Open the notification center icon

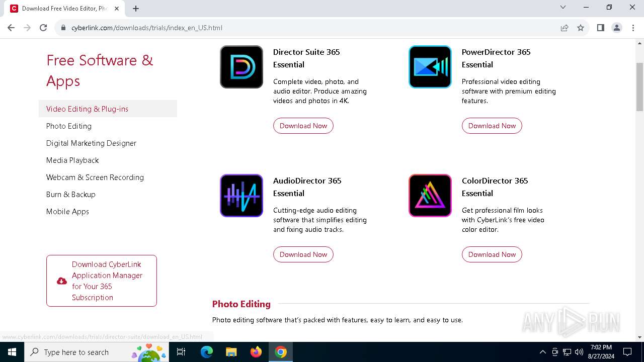[627, 352]
